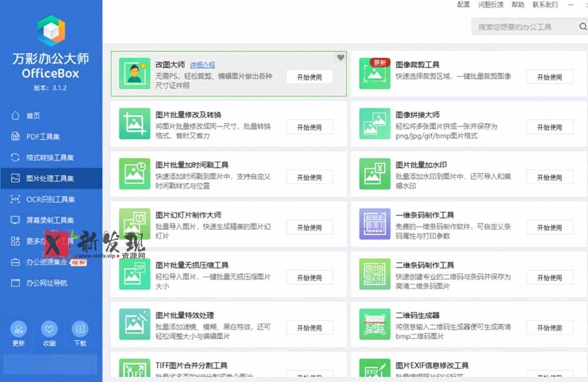Click 图片批量特效处理 icon
This screenshot has height=382, width=588.
coord(135,324)
